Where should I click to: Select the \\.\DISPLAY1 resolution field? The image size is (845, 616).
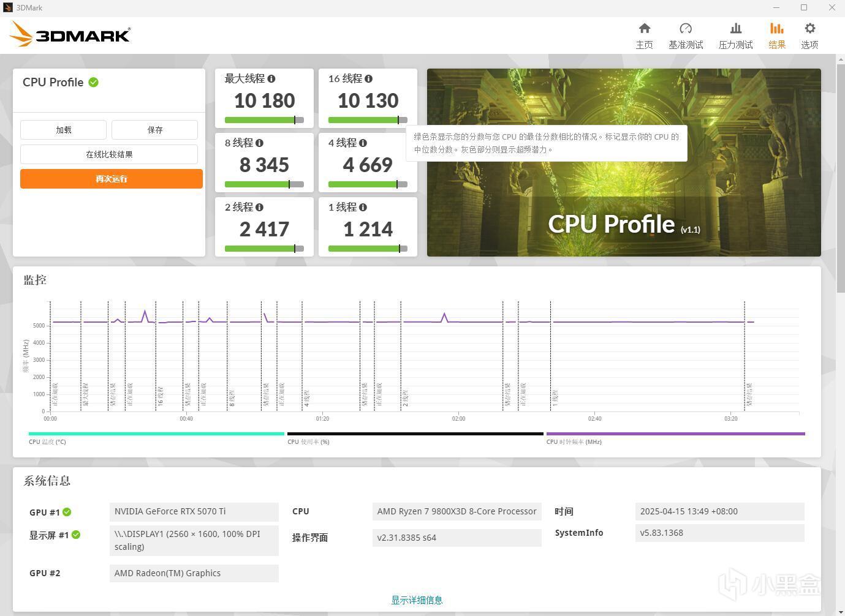194,541
